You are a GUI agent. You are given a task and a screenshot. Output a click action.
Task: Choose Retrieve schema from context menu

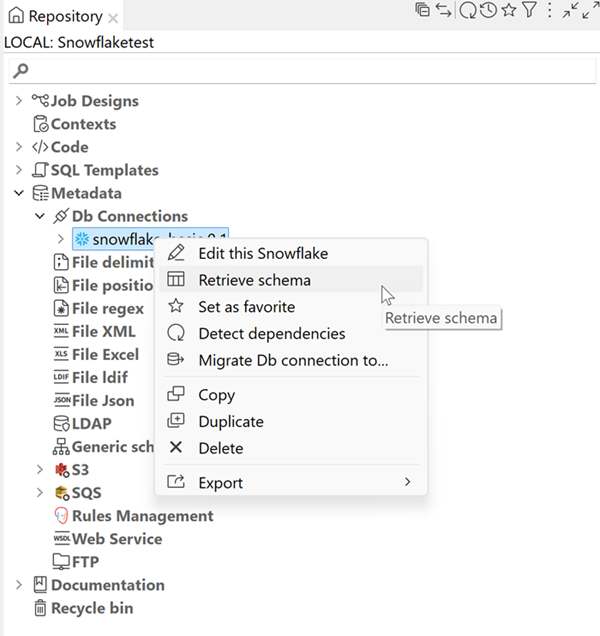point(291,279)
